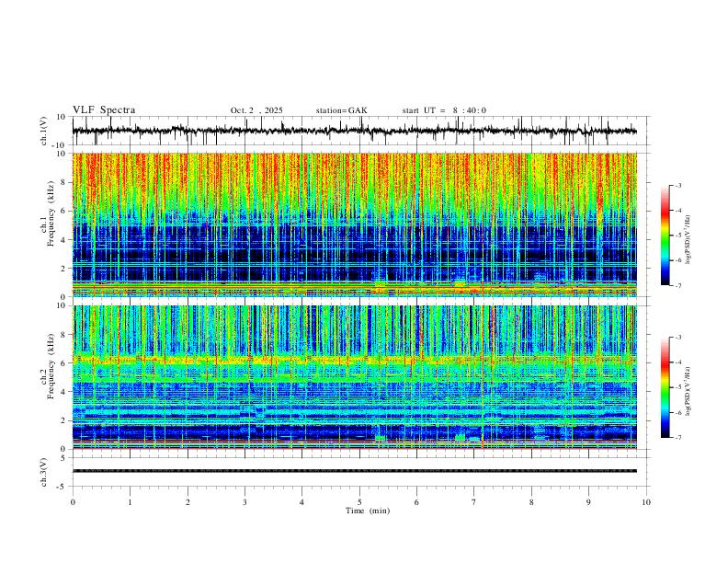Click the ch.1 PSD color scale bar
This screenshot has height=563, width=728.
coord(665,236)
